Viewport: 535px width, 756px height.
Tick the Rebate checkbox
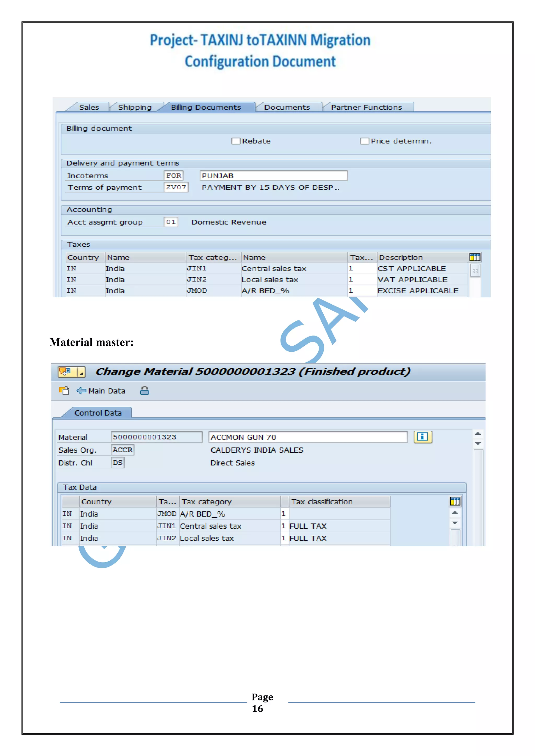pyautogui.click(x=236, y=141)
